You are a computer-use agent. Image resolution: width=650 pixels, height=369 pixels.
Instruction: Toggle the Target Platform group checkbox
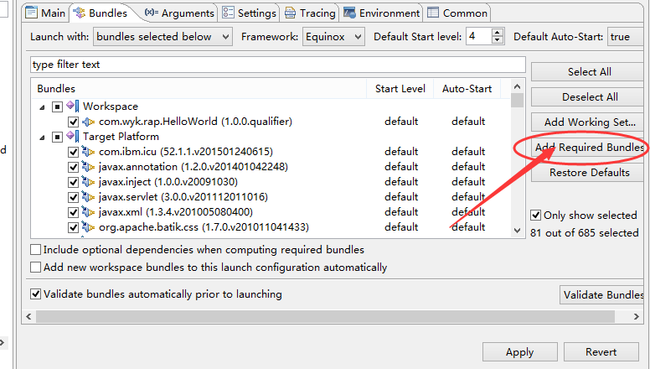[x=57, y=137]
